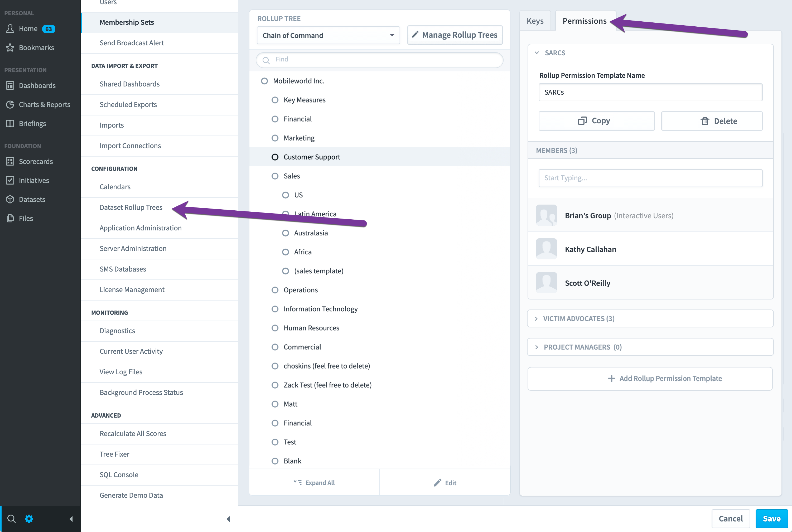Switch to the Permissions tab

point(585,21)
